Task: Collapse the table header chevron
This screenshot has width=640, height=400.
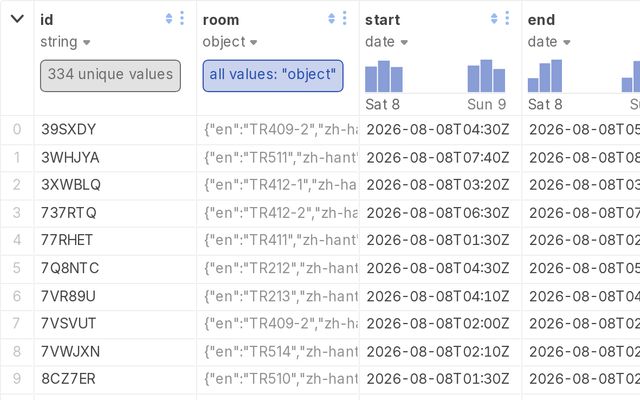Action: [17, 18]
